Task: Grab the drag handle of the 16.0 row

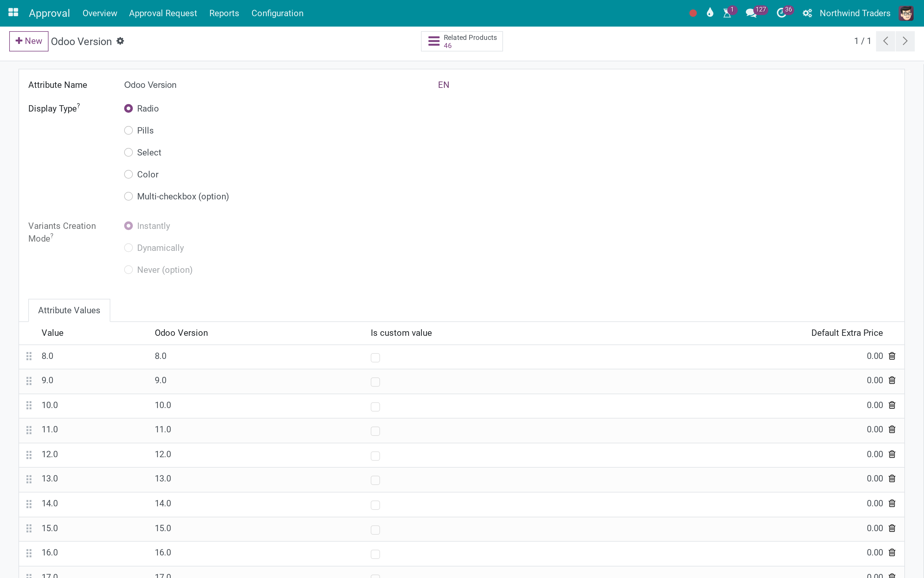Action: [29, 553]
